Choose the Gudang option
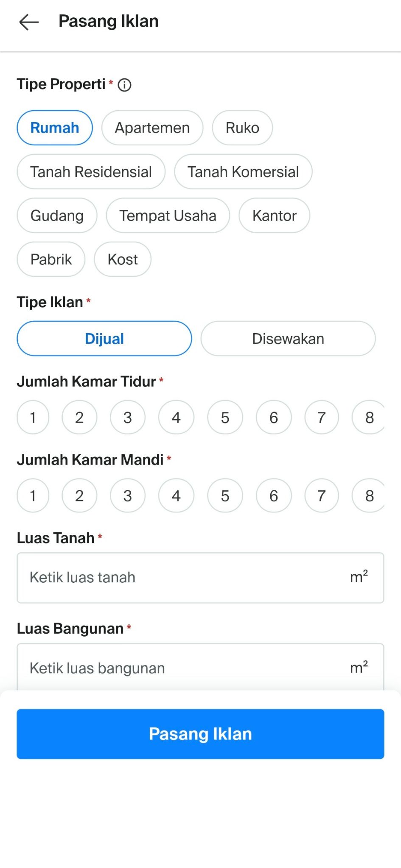 (57, 216)
